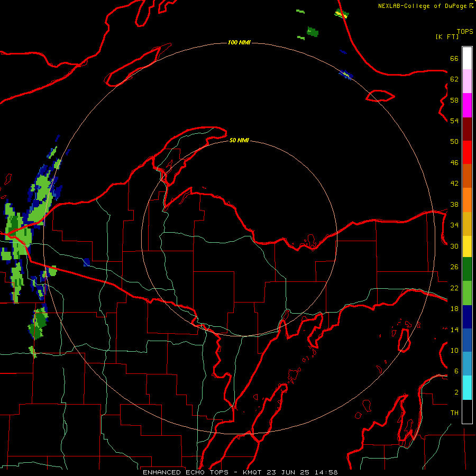
Task: Select the medium blue legend swatch
Action: pyautogui.click(x=467, y=340)
